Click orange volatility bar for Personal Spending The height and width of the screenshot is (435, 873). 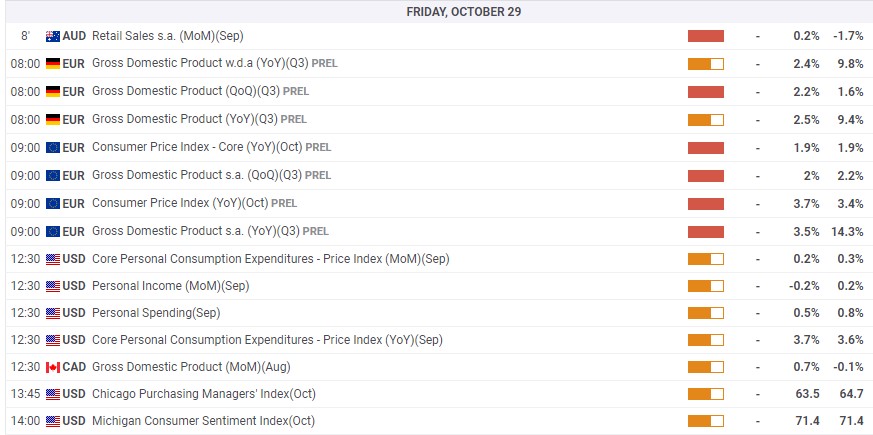[706, 313]
